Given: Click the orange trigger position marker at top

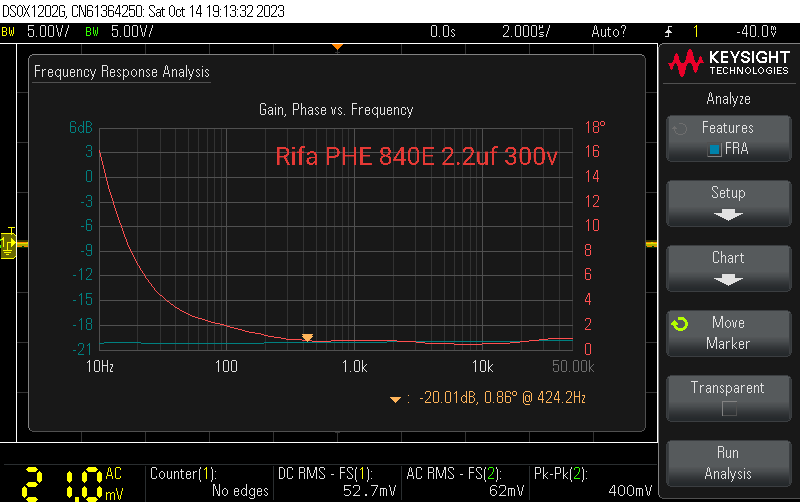Looking at the screenshot, I should pyautogui.click(x=337, y=47).
